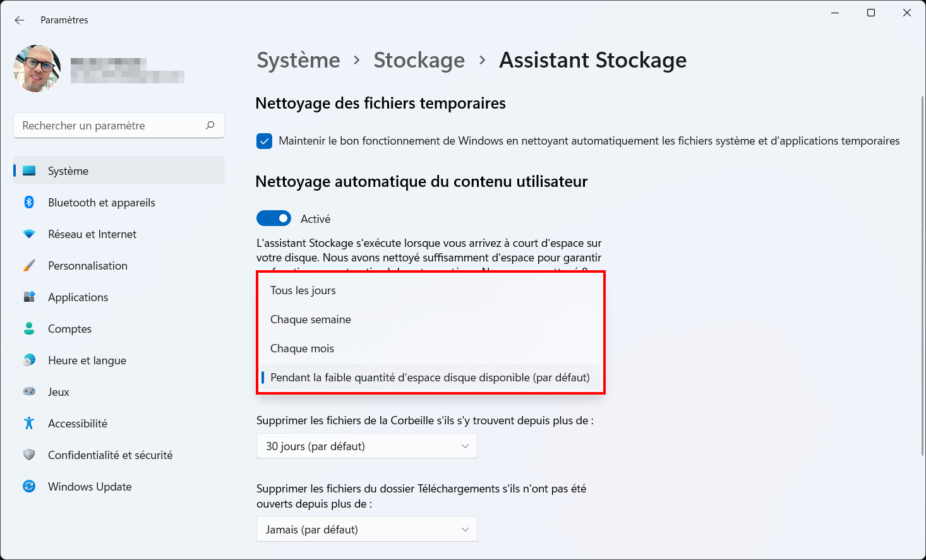Click the Comptes person icon
The image size is (926, 560).
click(x=29, y=328)
